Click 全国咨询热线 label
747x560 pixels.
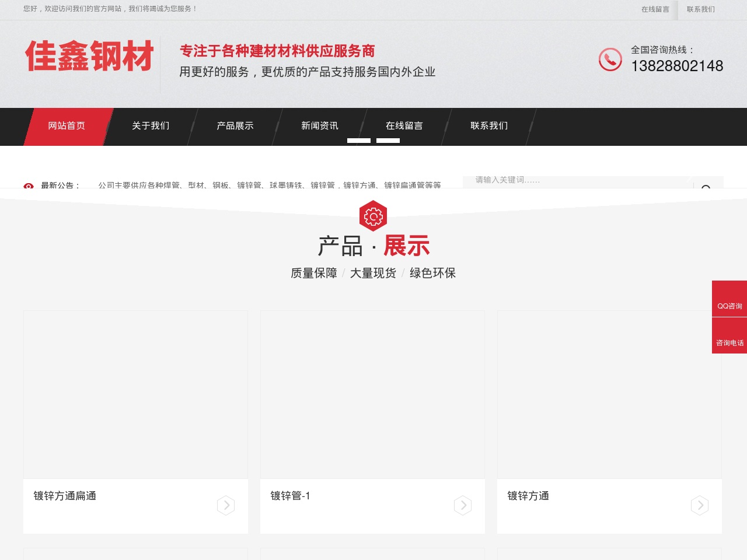point(662,50)
